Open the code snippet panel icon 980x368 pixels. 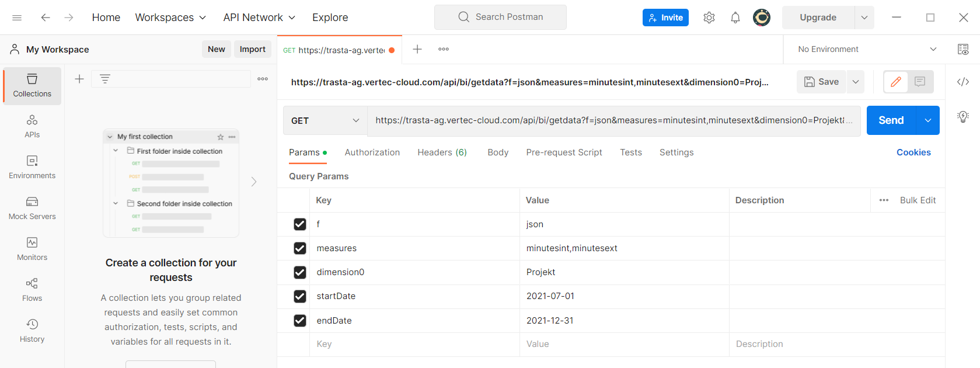pyautogui.click(x=963, y=82)
